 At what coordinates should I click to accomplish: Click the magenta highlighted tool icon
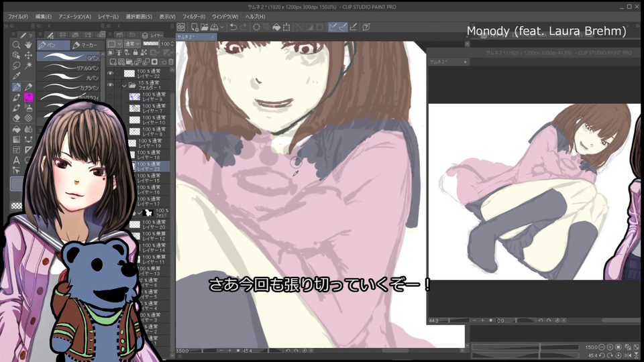coord(28,97)
